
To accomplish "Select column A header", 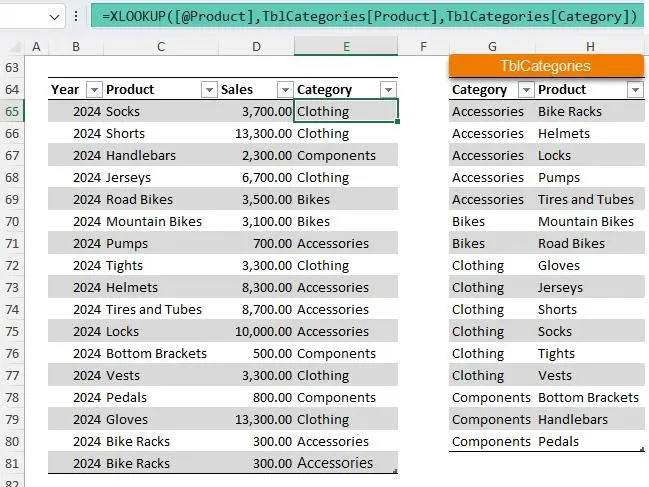I will 36,46.
